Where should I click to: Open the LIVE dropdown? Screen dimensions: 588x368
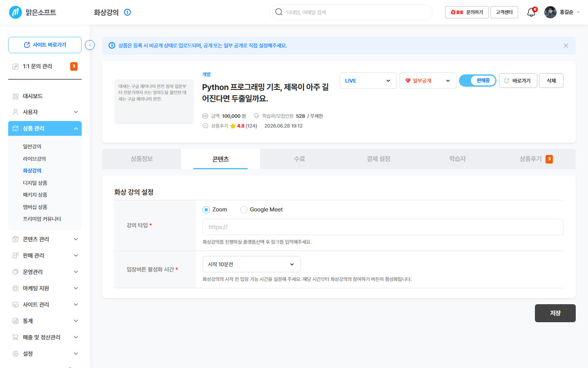click(x=368, y=81)
